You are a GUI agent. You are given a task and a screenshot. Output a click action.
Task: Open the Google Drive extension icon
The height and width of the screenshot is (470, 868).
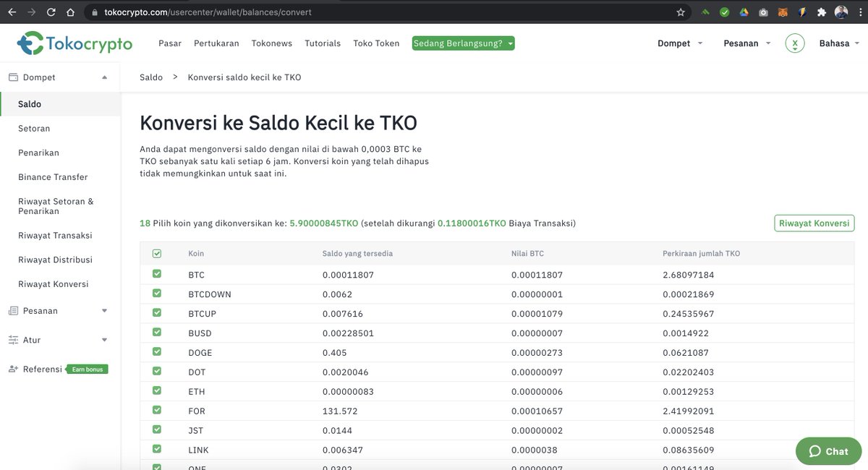click(x=744, y=12)
